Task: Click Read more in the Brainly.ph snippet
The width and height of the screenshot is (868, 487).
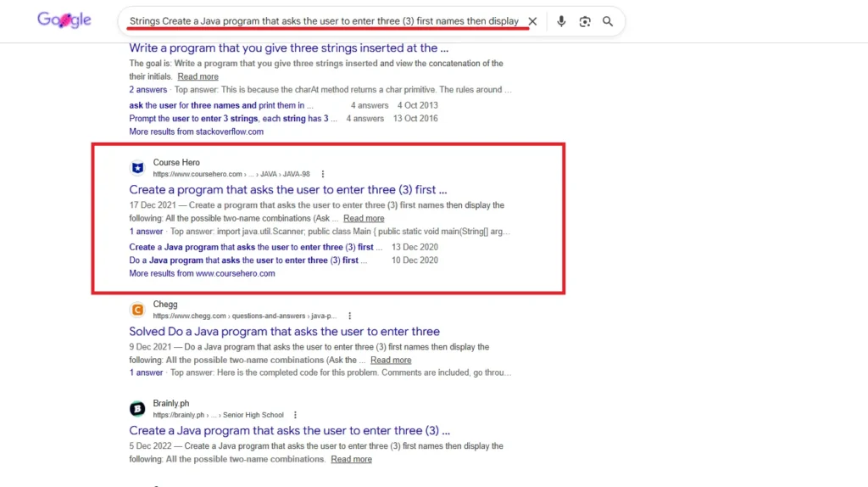Action: point(351,459)
